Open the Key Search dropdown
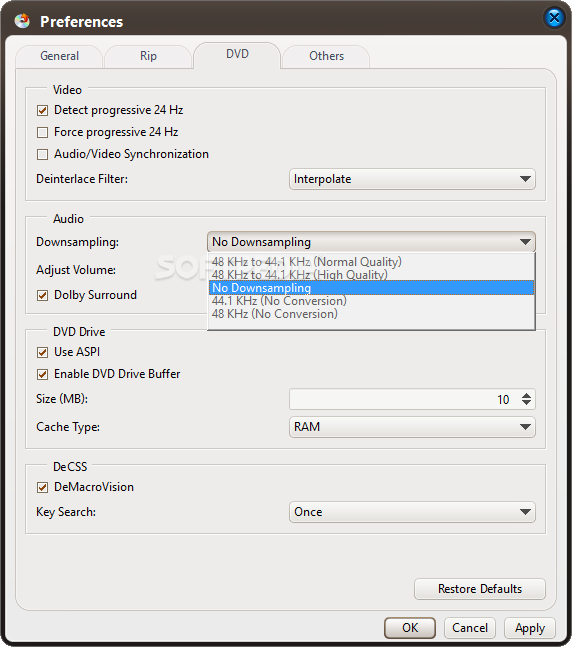572x647 pixels. click(x=412, y=512)
